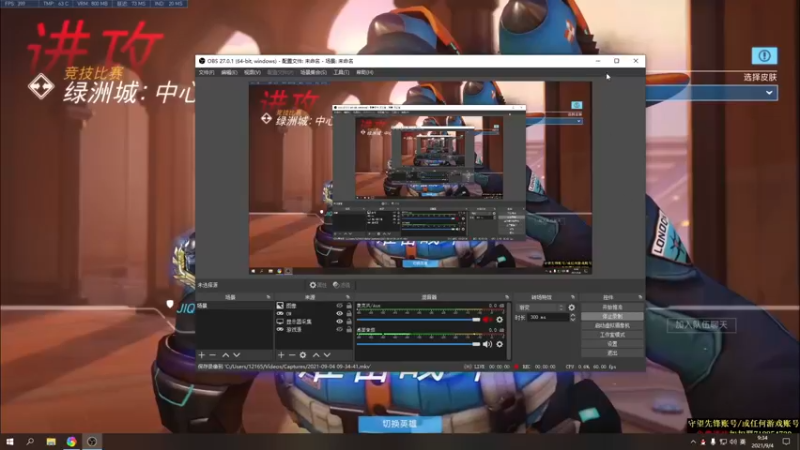This screenshot has width=800, height=450.
Task: Toggle visibility eye of 显示器采集 source
Action: click(x=339, y=321)
